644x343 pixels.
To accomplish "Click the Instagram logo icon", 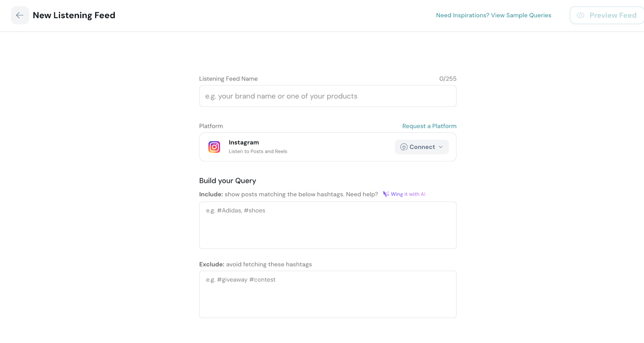I will pyautogui.click(x=214, y=147).
